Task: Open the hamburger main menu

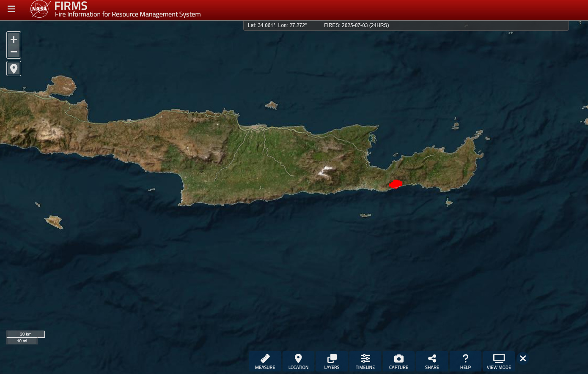Action: tap(11, 9)
